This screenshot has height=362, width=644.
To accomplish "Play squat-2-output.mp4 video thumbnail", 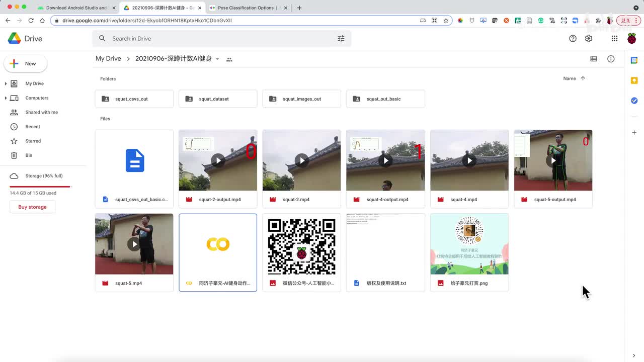I will tap(218, 160).
